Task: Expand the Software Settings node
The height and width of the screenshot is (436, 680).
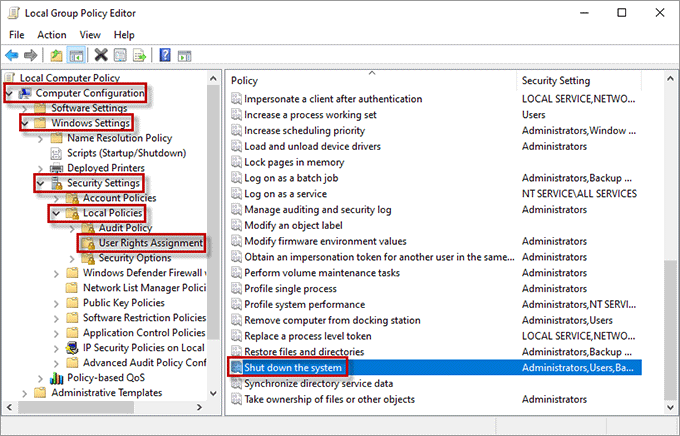Action: click(x=25, y=108)
